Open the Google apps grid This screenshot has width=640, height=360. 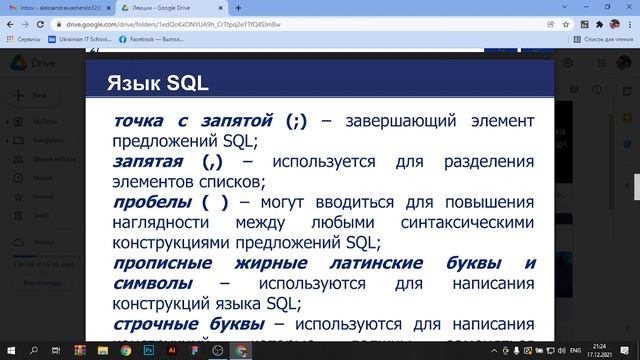(x=601, y=63)
